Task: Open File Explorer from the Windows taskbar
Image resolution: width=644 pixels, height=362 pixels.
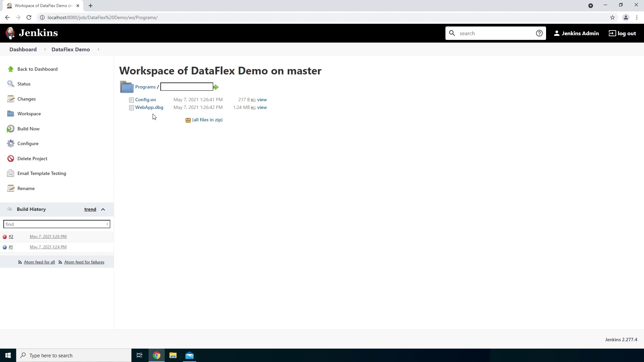Action: coord(173,355)
